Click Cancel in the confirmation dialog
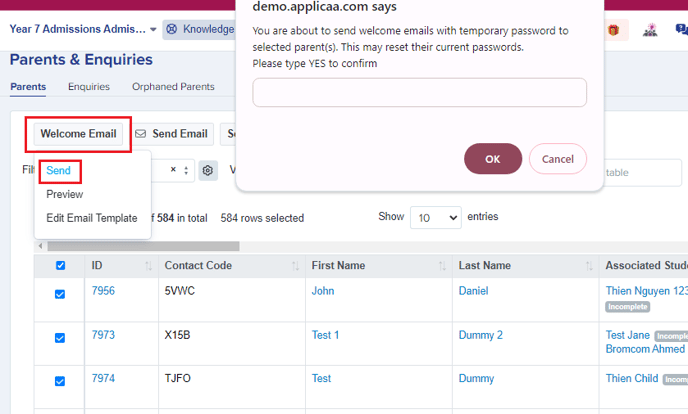 pyautogui.click(x=557, y=159)
